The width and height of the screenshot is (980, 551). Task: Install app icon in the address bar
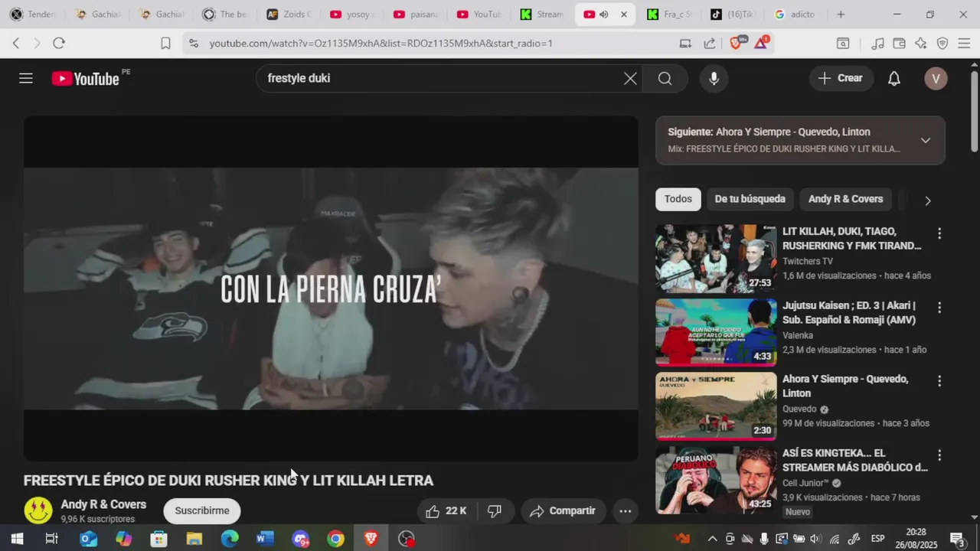[x=685, y=43]
